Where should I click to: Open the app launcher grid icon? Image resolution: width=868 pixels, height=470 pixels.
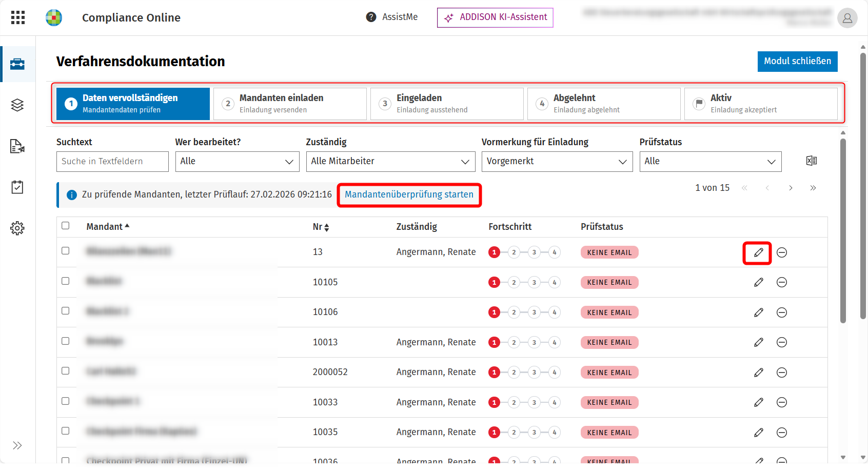[x=18, y=17]
